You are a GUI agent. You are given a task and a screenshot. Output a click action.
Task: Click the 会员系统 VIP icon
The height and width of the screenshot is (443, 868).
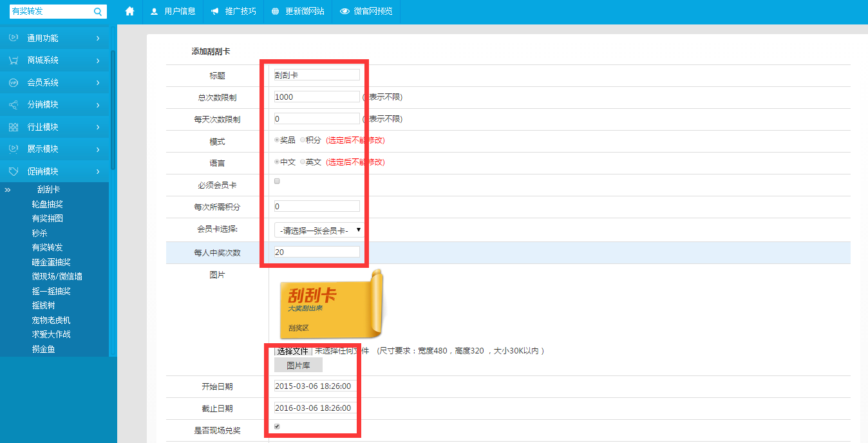(14, 82)
